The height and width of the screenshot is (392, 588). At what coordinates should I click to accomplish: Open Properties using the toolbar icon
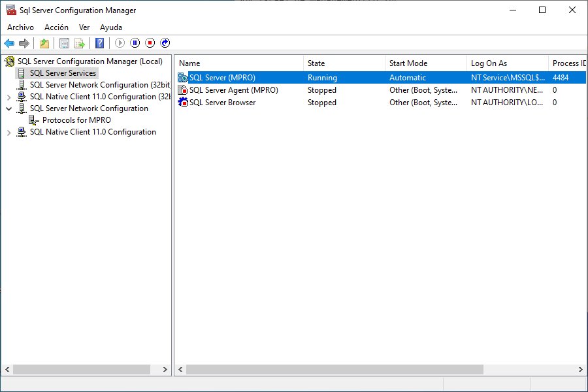[64, 43]
